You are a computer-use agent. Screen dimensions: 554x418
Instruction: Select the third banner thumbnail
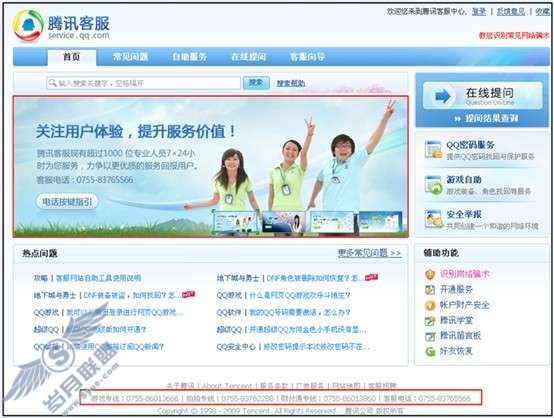point(332,222)
